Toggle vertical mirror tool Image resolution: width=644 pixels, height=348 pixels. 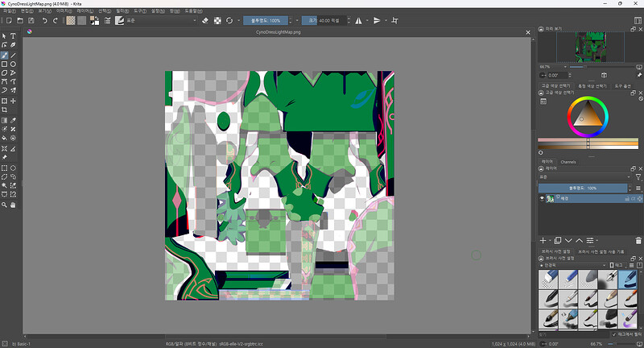coord(377,21)
